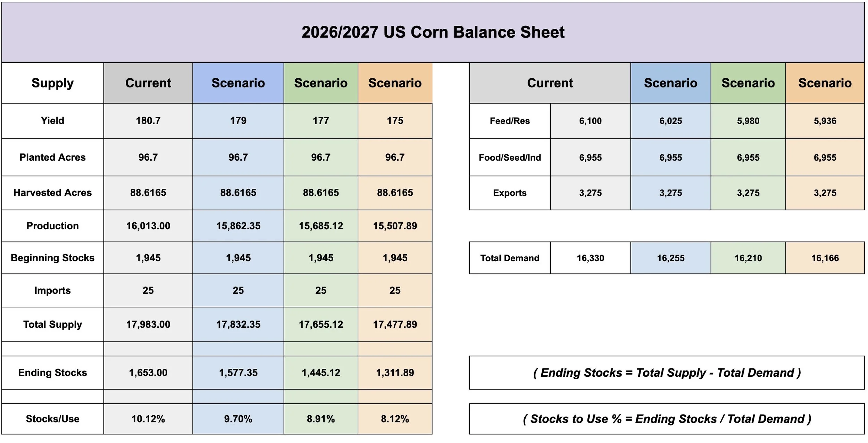The image size is (868, 443).
Task: Click the Current Exports value 3,275
Action: point(590,193)
